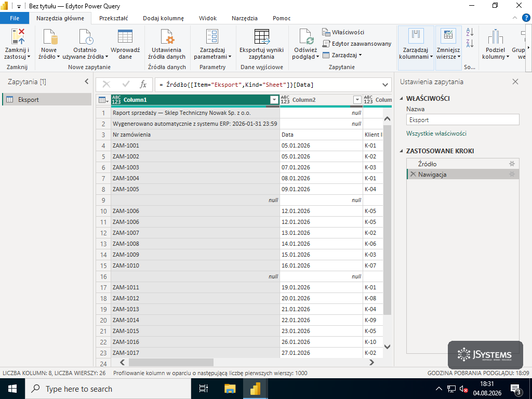
Task: Click the fx formula icon
Action: (x=143, y=85)
